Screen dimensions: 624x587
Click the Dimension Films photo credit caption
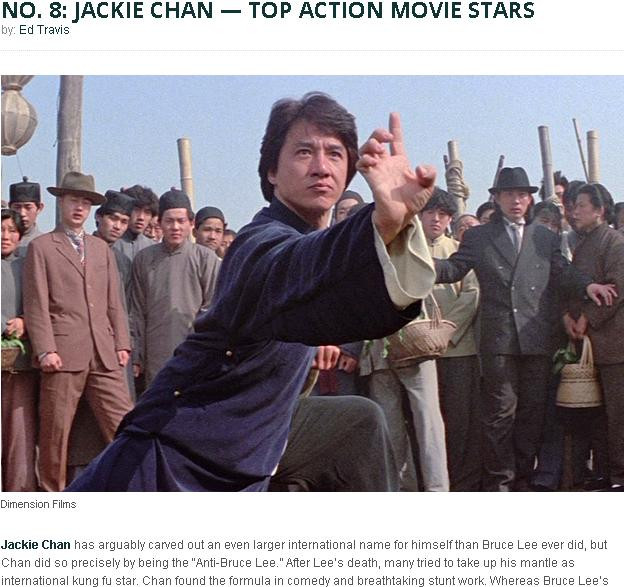[x=38, y=504]
